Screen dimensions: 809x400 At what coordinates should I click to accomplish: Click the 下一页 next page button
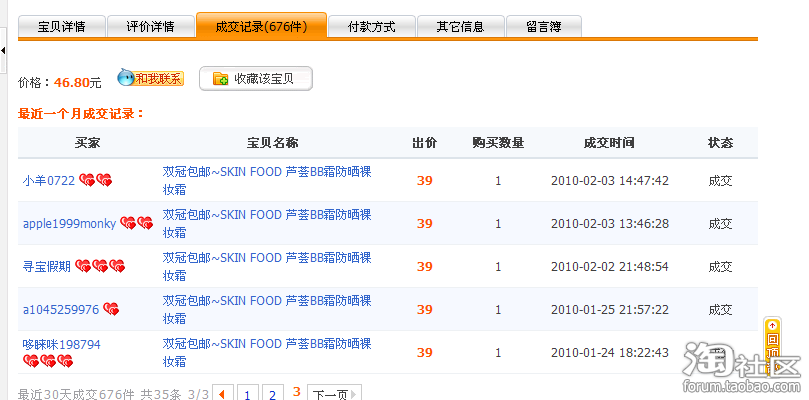click(x=333, y=394)
